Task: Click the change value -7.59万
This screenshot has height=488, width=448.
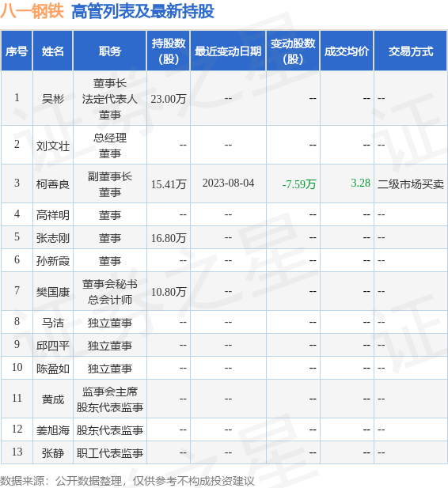Action: pyautogui.click(x=299, y=184)
